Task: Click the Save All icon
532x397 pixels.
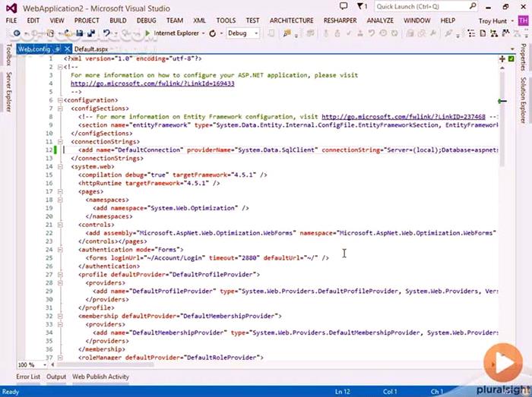Action: tap(91, 33)
